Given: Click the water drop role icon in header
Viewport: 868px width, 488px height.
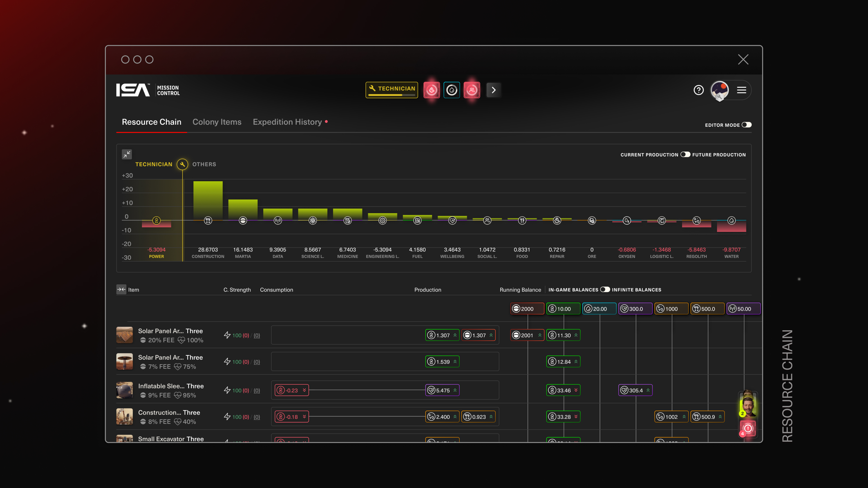Looking at the screenshot, I should [452, 90].
